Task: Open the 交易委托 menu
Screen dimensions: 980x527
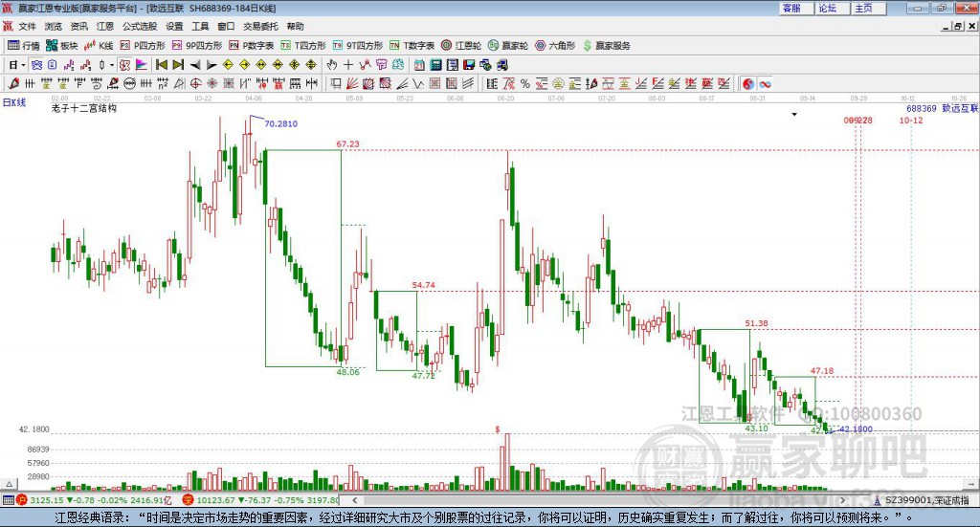Action: click(260, 26)
